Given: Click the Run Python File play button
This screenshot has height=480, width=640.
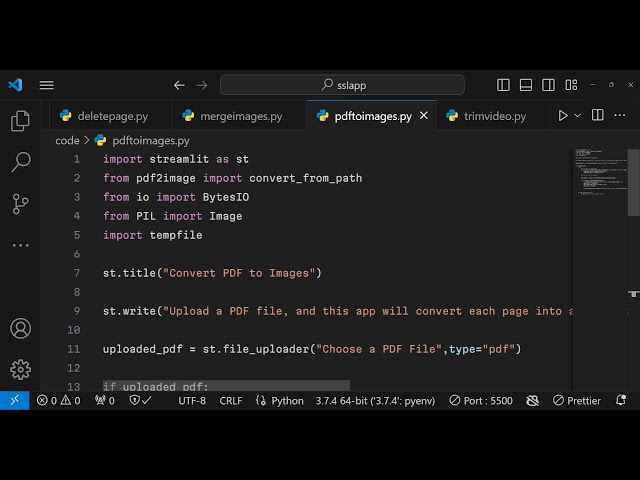Looking at the screenshot, I should pos(563,116).
